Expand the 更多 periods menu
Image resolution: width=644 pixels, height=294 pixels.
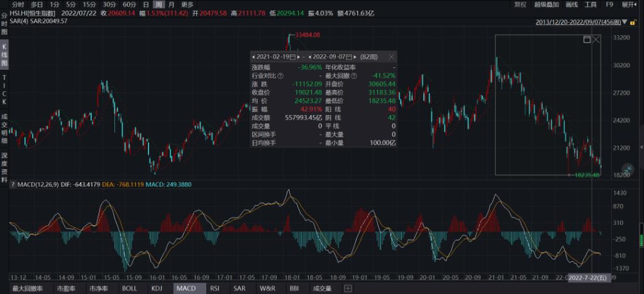pos(187,4)
